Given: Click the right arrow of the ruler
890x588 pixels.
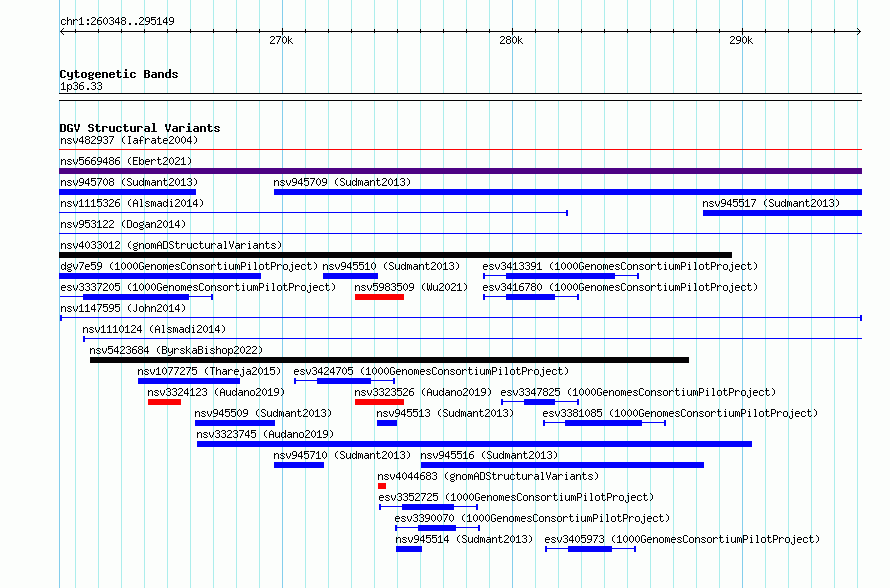Looking at the screenshot, I should 859,31.
